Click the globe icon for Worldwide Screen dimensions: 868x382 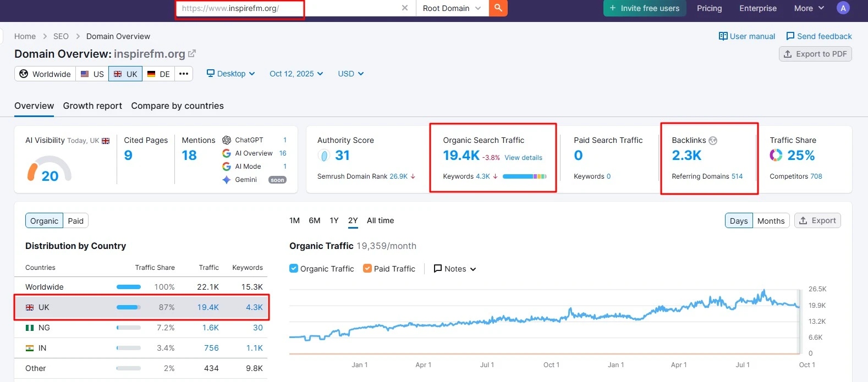[x=24, y=74]
